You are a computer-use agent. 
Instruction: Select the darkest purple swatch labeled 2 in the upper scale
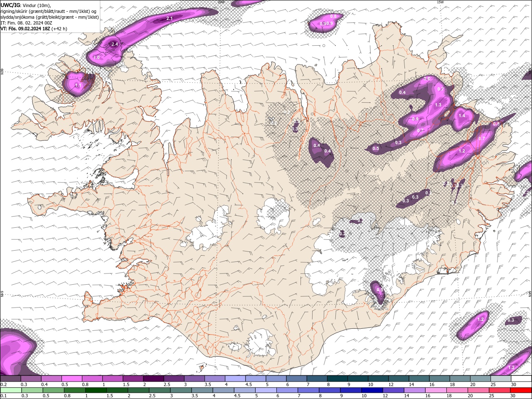click(x=153, y=379)
